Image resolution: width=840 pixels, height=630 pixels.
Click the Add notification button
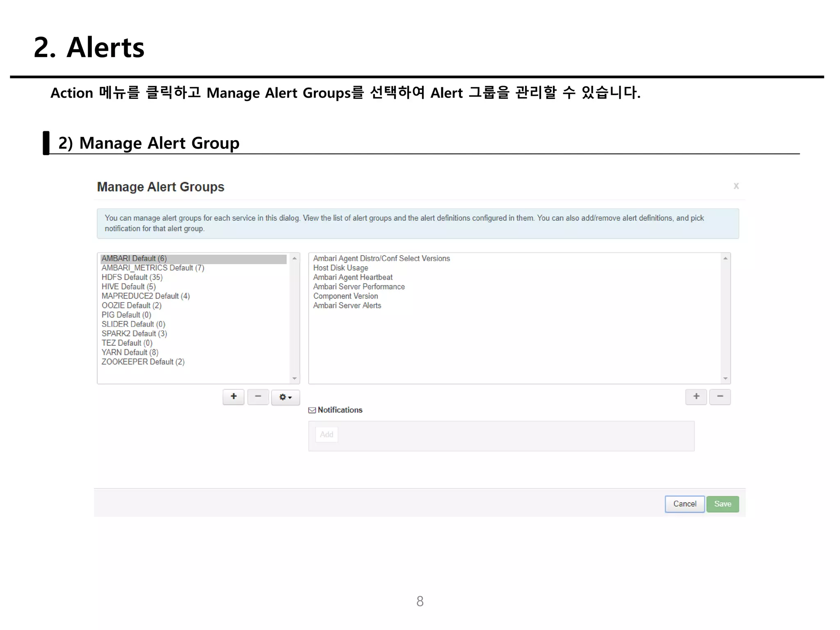click(326, 434)
